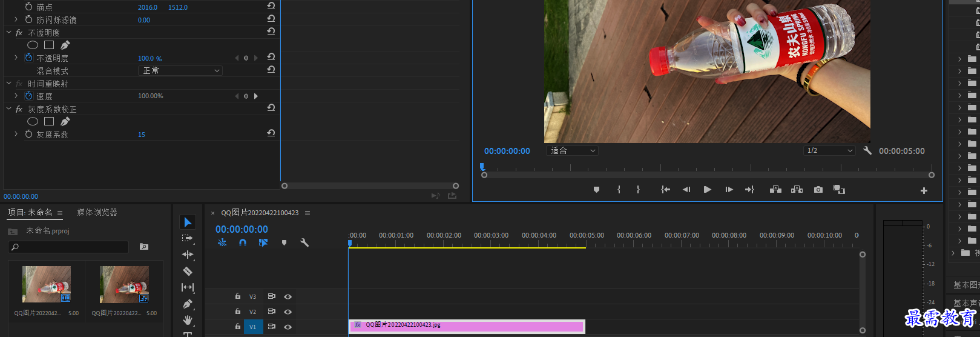Hide track V1 output eye
The image size is (980, 337).
pos(288,327)
